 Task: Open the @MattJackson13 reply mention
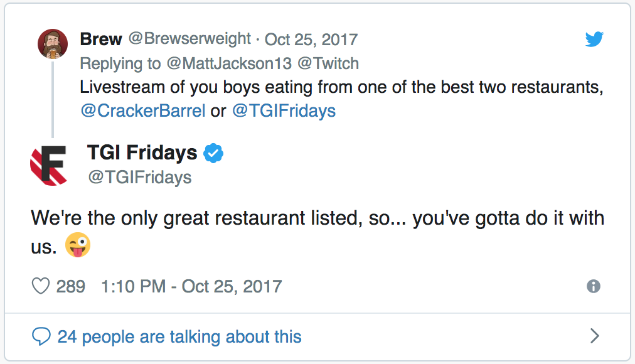pos(229,63)
